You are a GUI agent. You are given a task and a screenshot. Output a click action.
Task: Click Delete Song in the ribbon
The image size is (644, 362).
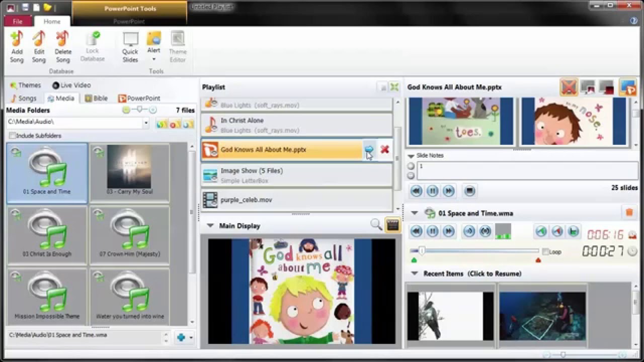tap(63, 46)
